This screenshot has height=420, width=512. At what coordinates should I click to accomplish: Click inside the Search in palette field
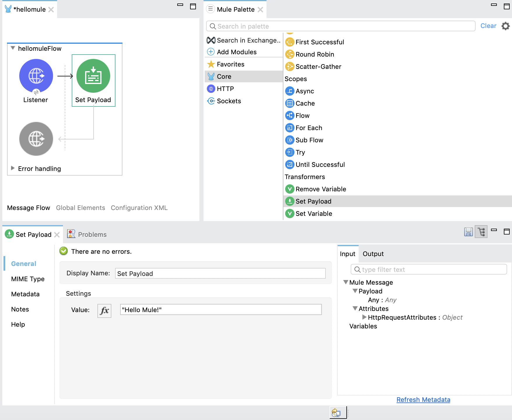[321, 26]
